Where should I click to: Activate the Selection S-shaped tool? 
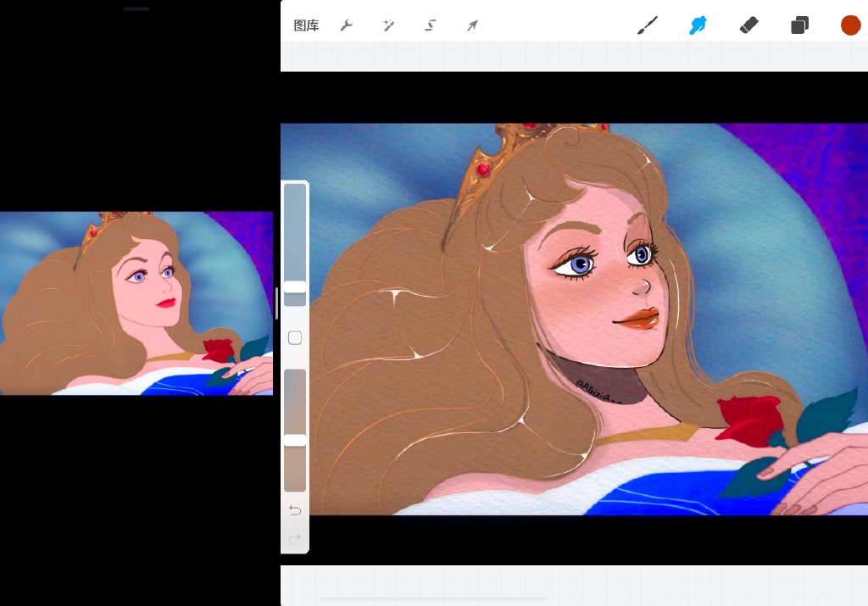click(x=431, y=25)
